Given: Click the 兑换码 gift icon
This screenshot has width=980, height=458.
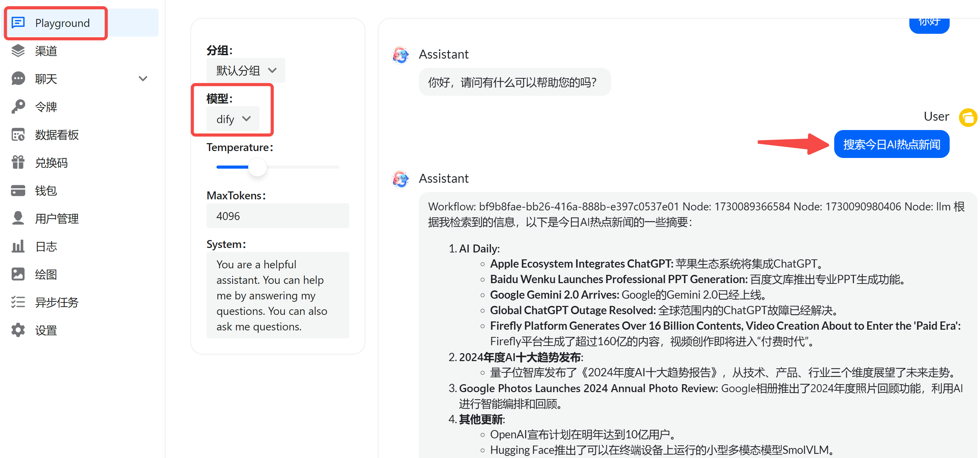Looking at the screenshot, I should click(x=18, y=162).
